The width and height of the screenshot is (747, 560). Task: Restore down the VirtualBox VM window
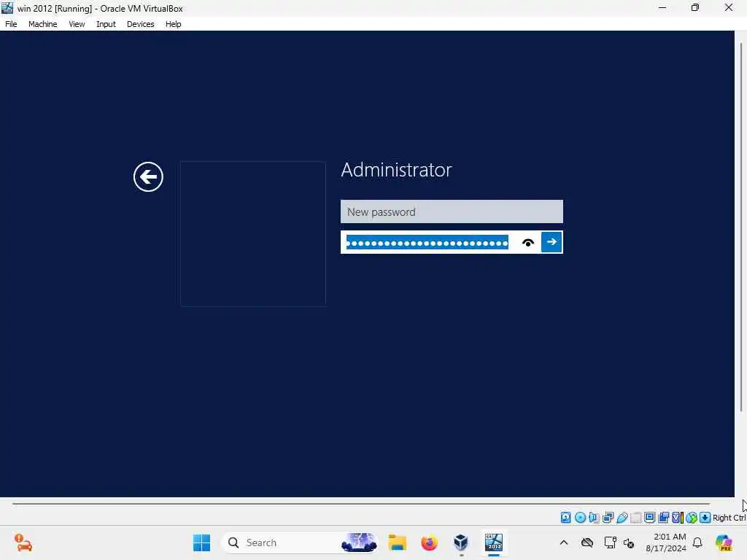[x=695, y=8]
